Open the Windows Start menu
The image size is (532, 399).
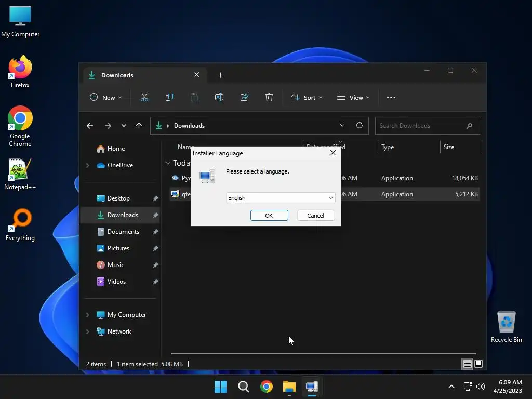point(220,387)
